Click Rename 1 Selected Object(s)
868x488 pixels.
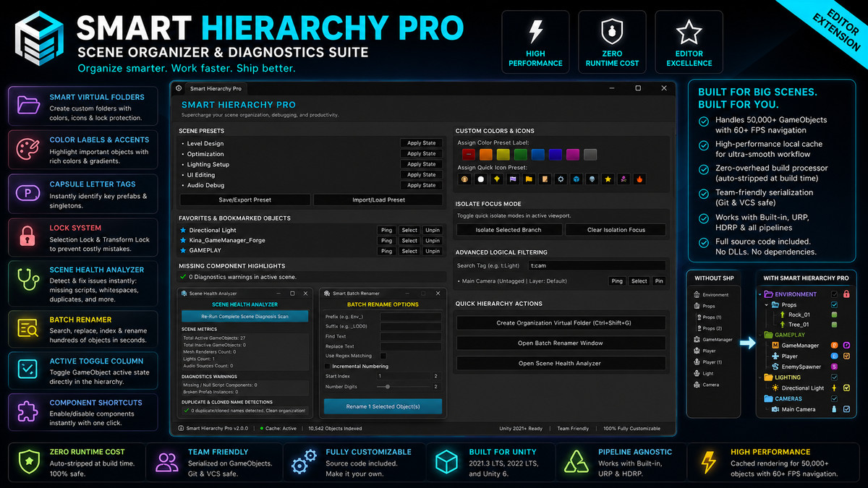(x=383, y=406)
